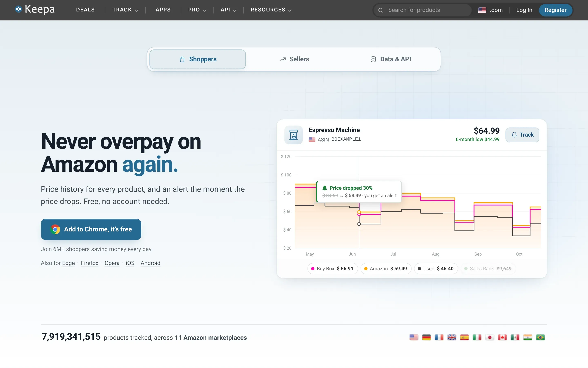The height and width of the screenshot is (368, 588).
Task: Click the Track bell button
Action: click(522, 135)
